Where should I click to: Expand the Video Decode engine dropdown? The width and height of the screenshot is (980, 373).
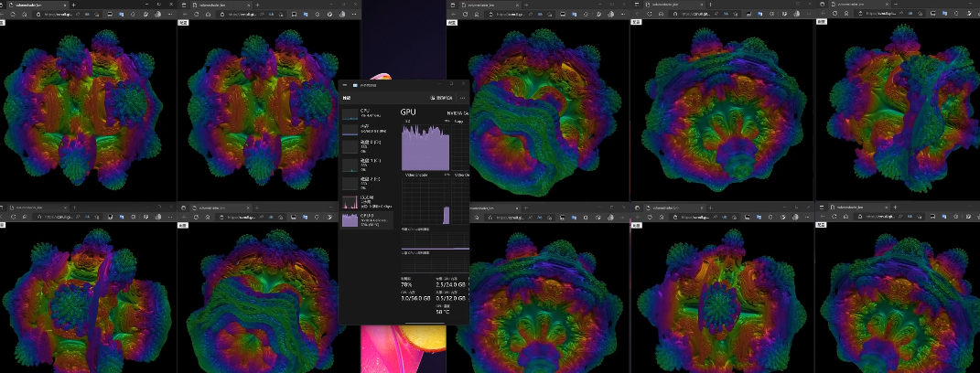tap(464, 175)
